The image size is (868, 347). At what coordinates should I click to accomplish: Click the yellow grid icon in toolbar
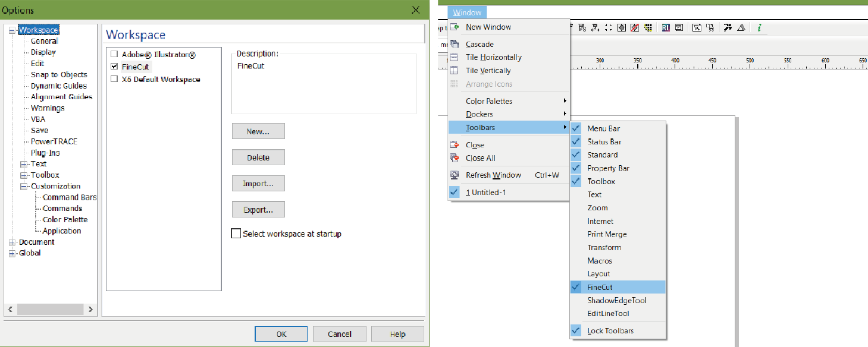point(649,27)
